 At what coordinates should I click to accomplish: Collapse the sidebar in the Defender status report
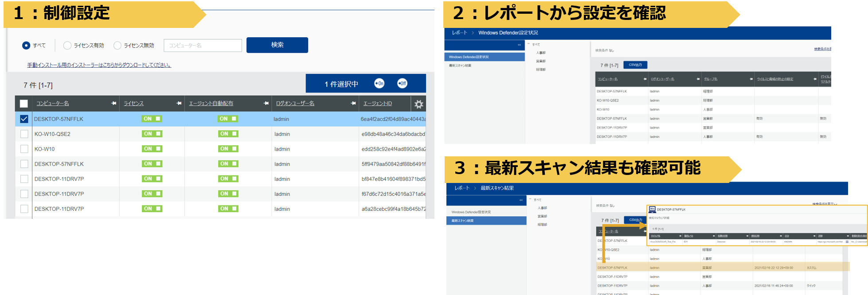tap(520, 45)
